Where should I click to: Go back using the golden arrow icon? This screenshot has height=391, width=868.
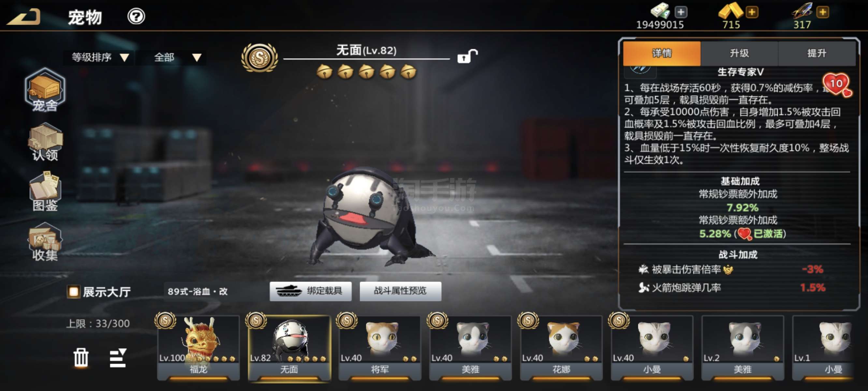click(24, 17)
